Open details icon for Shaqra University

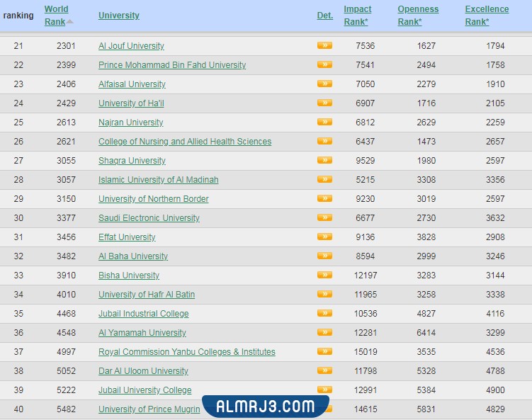click(x=324, y=160)
